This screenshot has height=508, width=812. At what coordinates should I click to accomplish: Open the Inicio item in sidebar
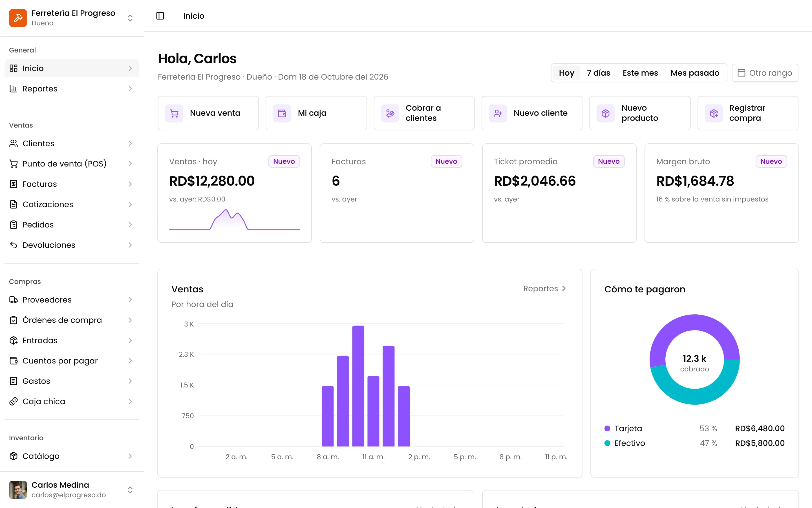pyautogui.click(x=72, y=68)
